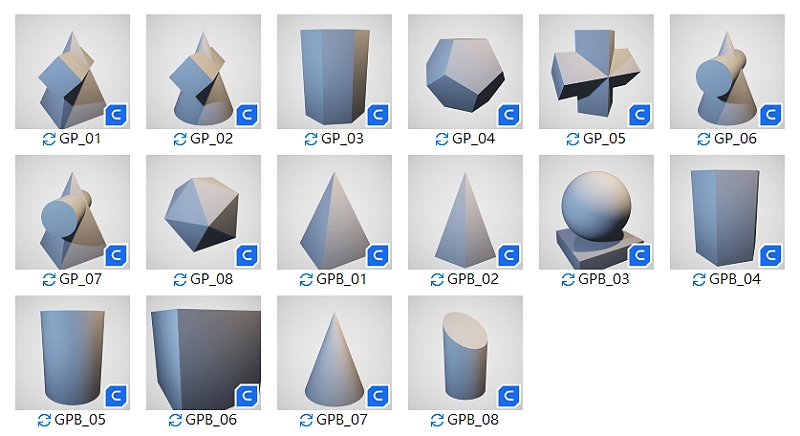Click the sync status icon beside GP_08

pos(180,279)
